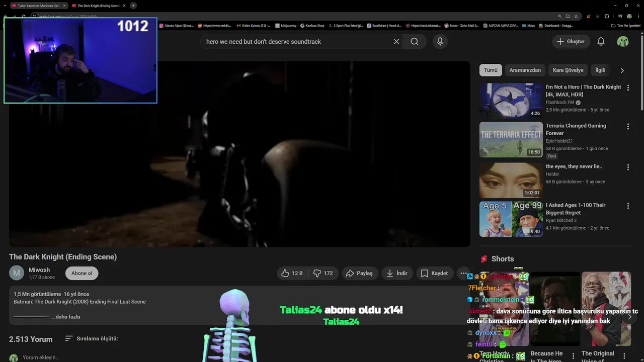Viewport: 644px width, 362px height.
Task: Open the Miwosh channel name link
Action: [39, 270]
